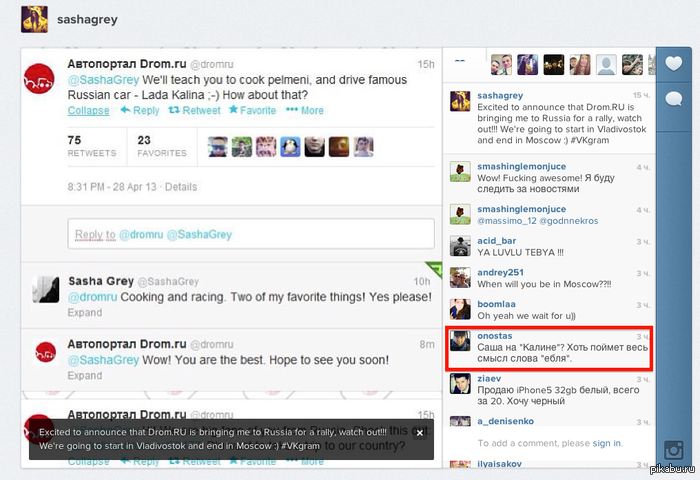Click Drom.ru red avatar on top tweet
This screenshot has height=480, width=700.
pyautogui.click(x=39, y=79)
